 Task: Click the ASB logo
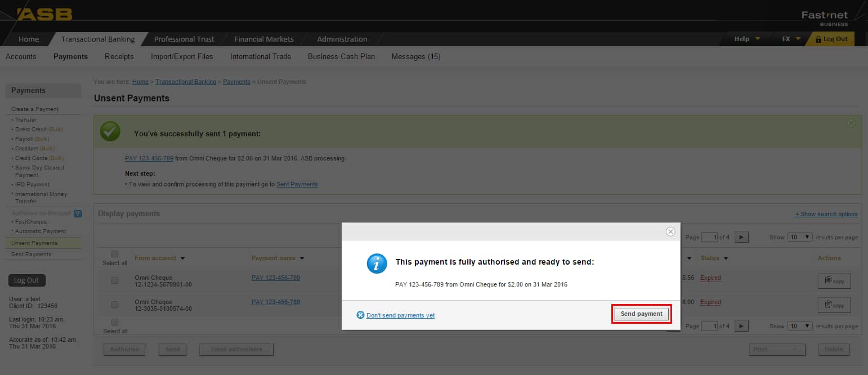tap(45, 14)
